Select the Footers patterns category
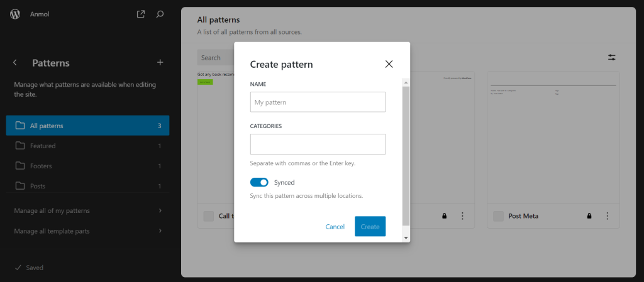 (88, 166)
